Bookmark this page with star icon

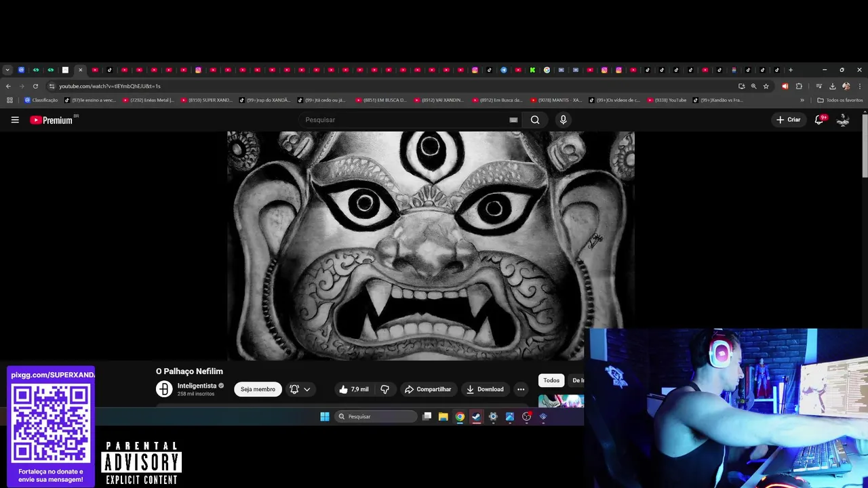click(766, 86)
